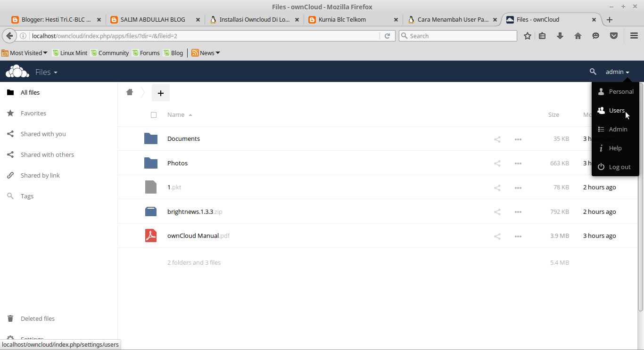This screenshot has height=350, width=644.
Task: Share the Documents folder via share icon
Action: [497, 139]
